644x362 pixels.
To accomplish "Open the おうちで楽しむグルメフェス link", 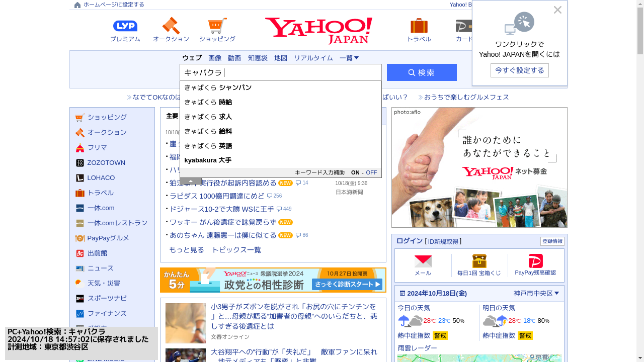I will tap(466, 97).
